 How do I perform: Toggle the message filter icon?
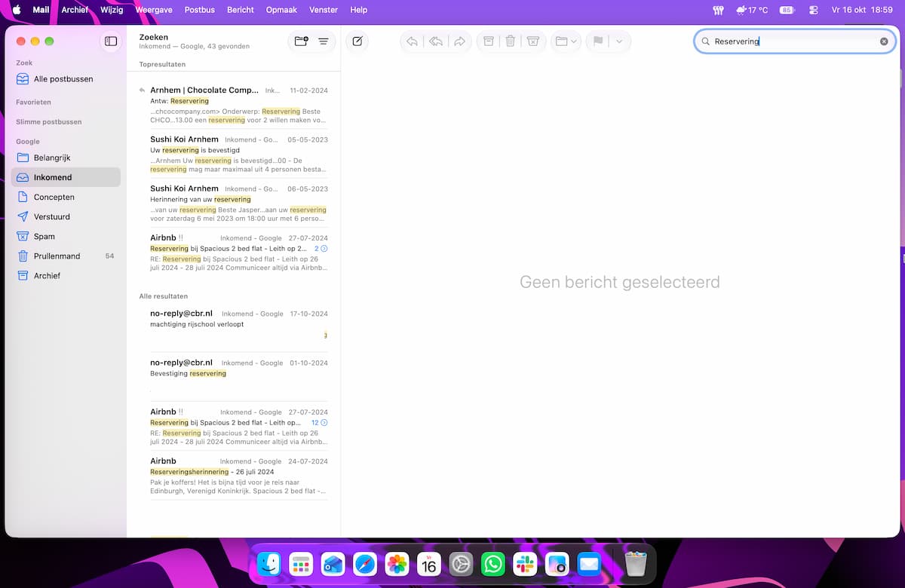coord(324,41)
